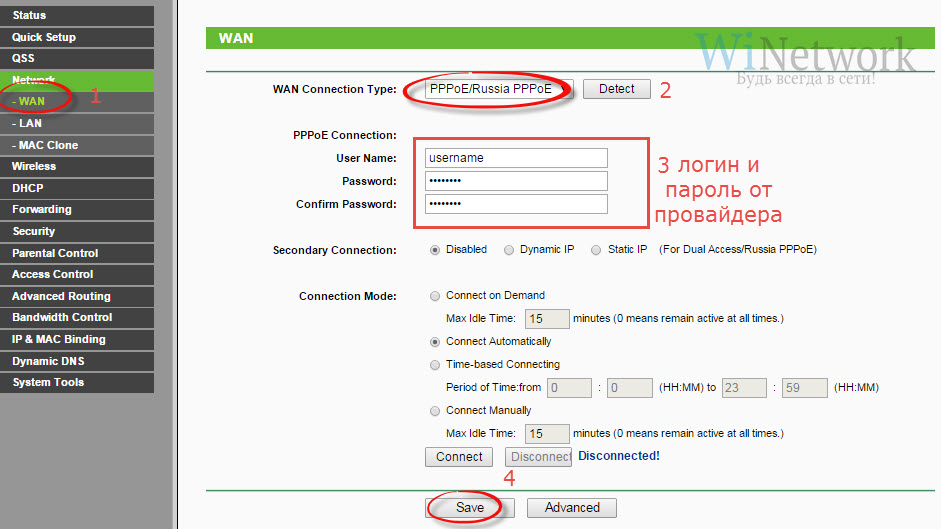This screenshot has width=941, height=529.
Task: Open the Status menu item
Action: point(77,16)
